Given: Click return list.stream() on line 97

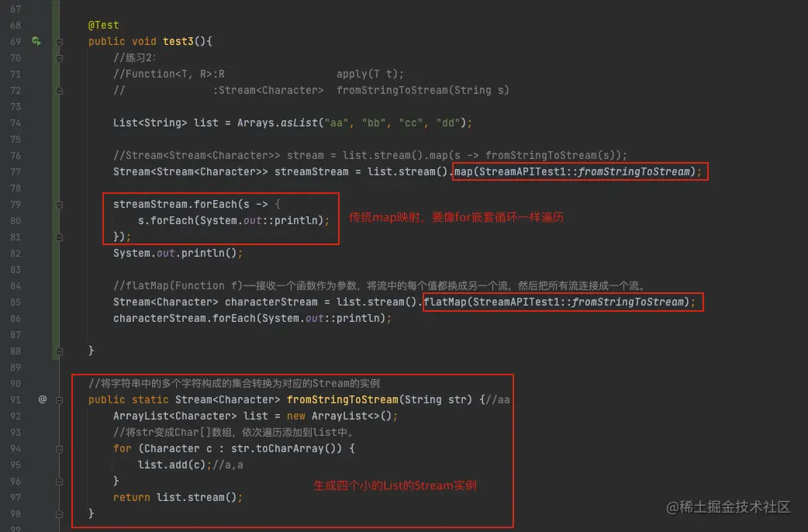Looking at the screenshot, I should [174, 497].
